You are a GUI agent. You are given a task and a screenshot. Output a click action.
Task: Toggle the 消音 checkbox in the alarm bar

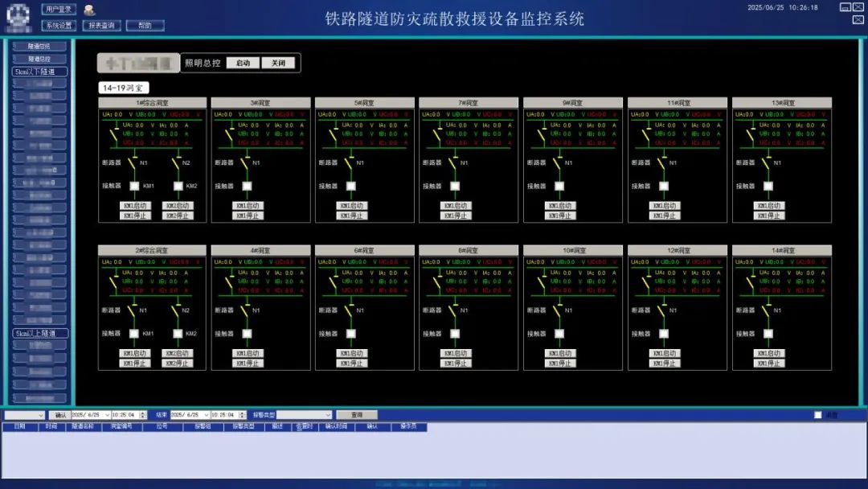click(x=818, y=415)
